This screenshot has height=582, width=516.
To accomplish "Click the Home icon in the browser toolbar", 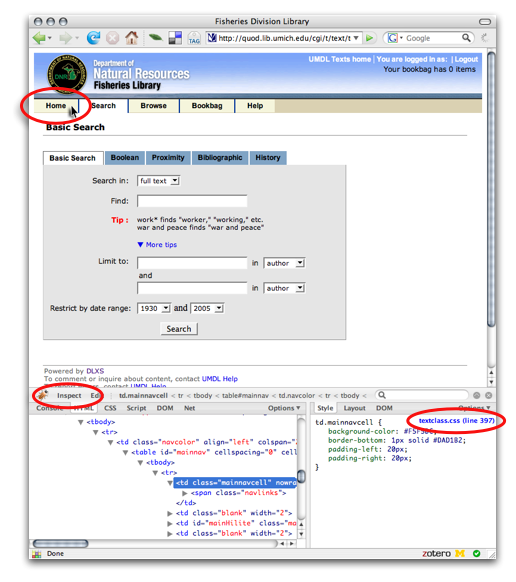I will 131,37.
